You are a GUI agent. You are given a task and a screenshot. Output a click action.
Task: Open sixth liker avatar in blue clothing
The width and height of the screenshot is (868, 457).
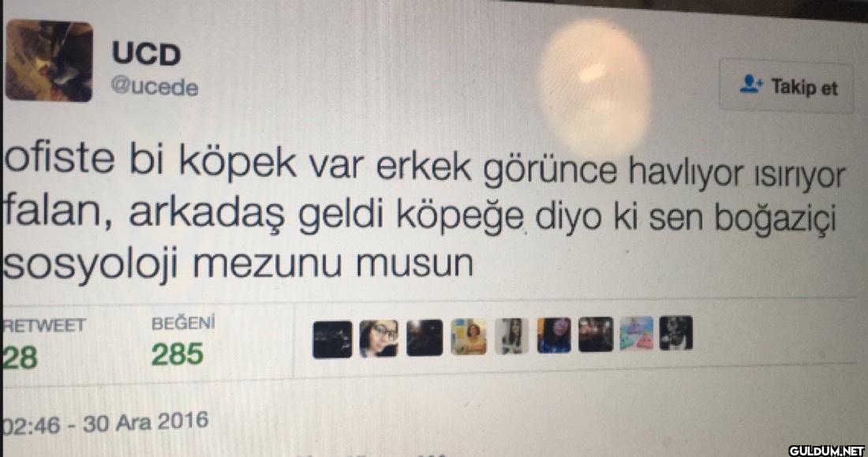[554, 335]
